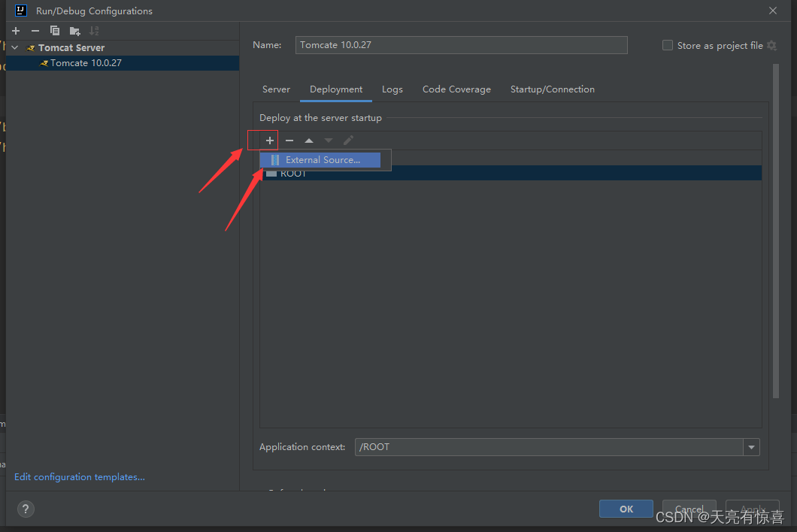Viewport: 797px width, 532px height.
Task: Open the Logs tab
Action: click(x=392, y=89)
